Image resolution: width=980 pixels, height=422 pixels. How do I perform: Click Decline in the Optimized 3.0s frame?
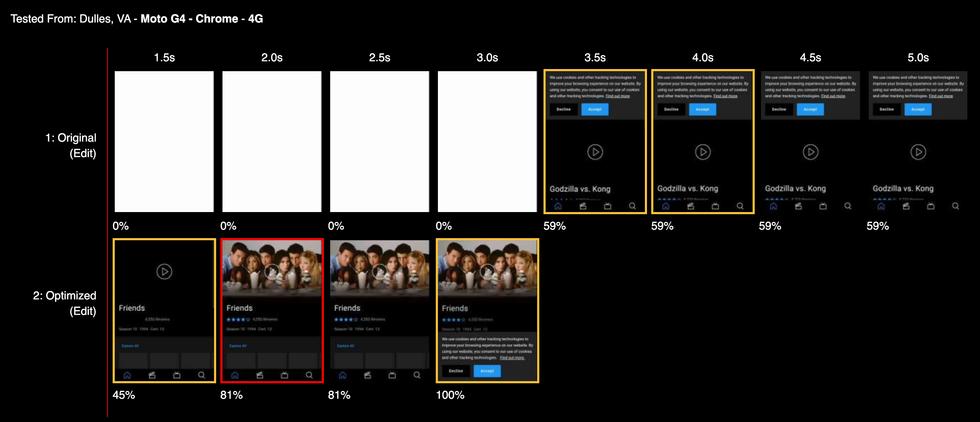pyautogui.click(x=456, y=371)
